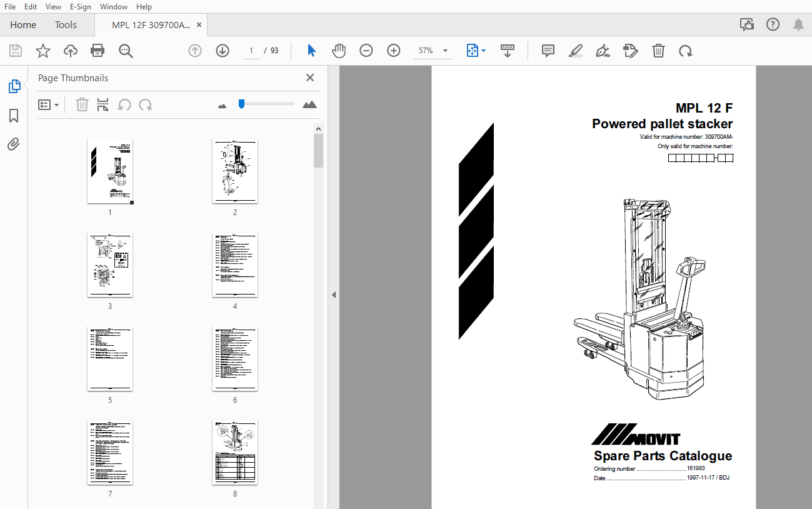812x509 pixels.
Task: Click the 'Powered pallet stacker' heading
Action: [x=663, y=124]
